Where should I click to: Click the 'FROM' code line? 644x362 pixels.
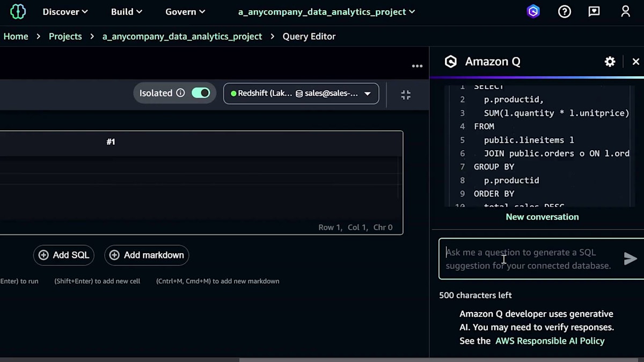pyautogui.click(x=484, y=127)
